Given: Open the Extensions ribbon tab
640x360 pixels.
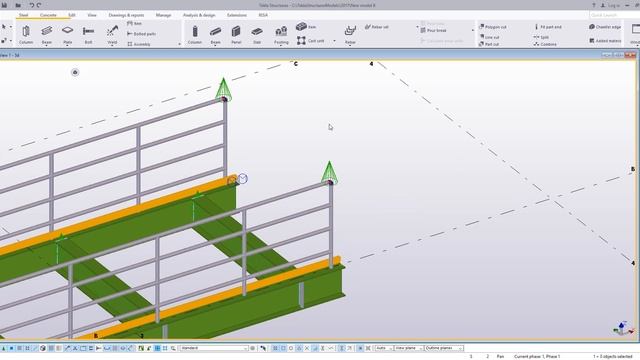Looking at the screenshot, I should point(237,15).
